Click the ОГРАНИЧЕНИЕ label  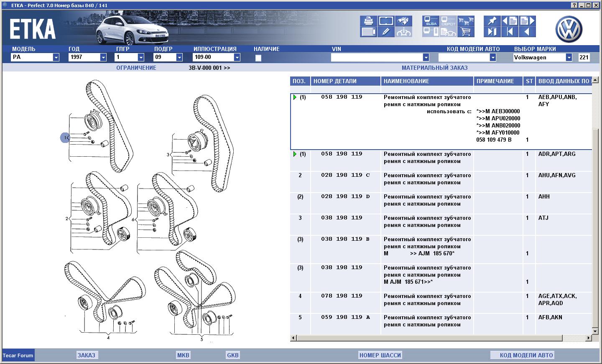click(x=136, y=68)
